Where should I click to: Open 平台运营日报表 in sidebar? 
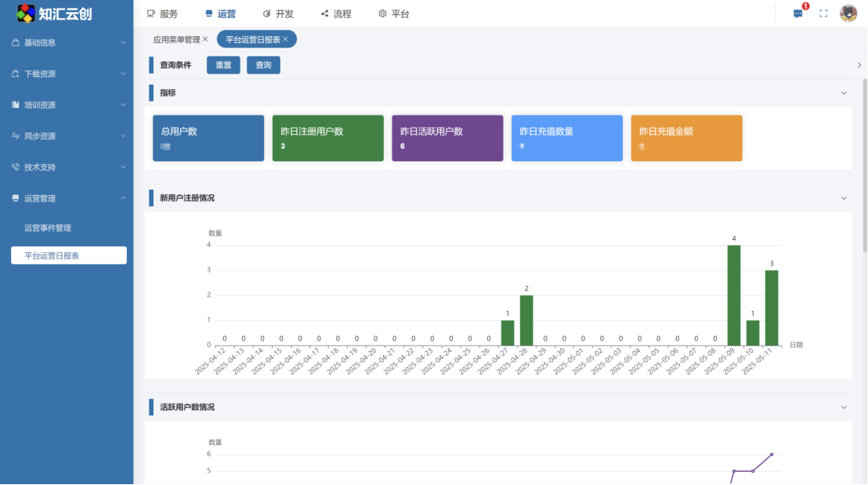pyautogui.click(x=69, y=255)
